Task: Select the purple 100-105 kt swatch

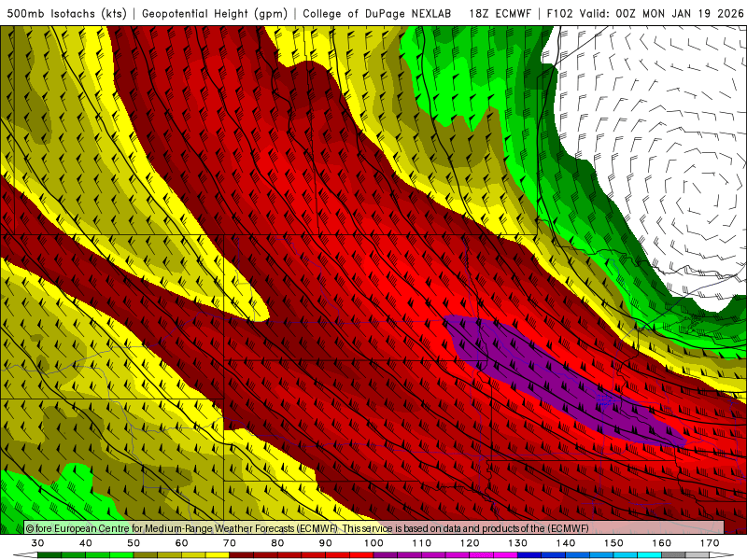Action: click(x=386, y=555)
